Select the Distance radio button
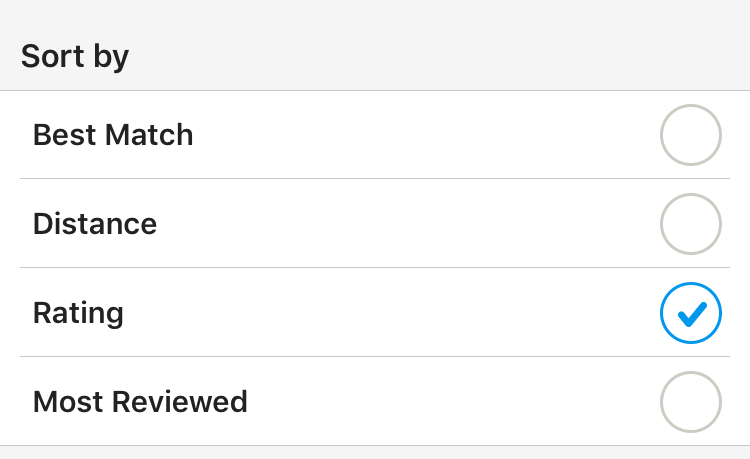The width and height of the screenshot is (750, 459). [x=690, y=224]
